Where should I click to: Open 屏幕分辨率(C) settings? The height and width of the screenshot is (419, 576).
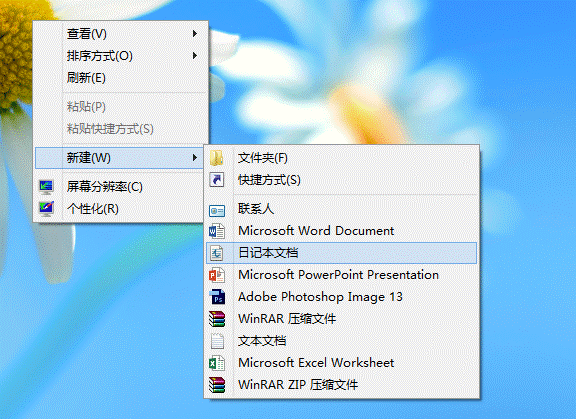tap(119, 187)
